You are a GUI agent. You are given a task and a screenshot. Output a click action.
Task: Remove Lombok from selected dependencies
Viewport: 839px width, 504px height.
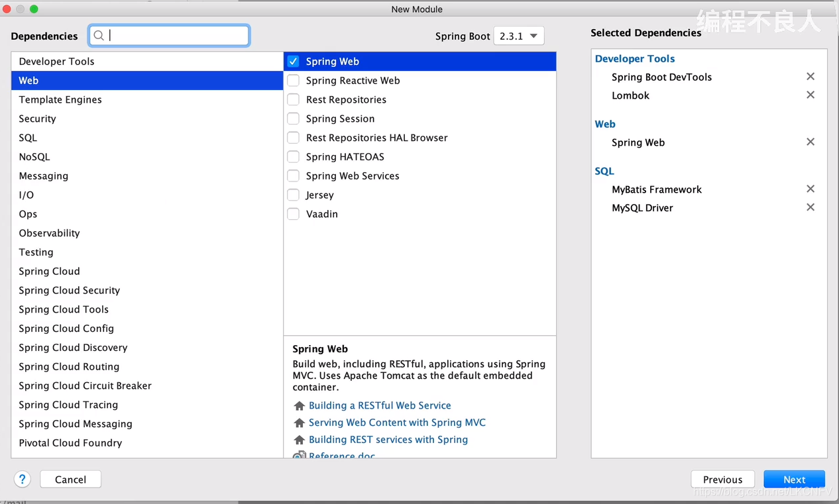click(810, 95)
